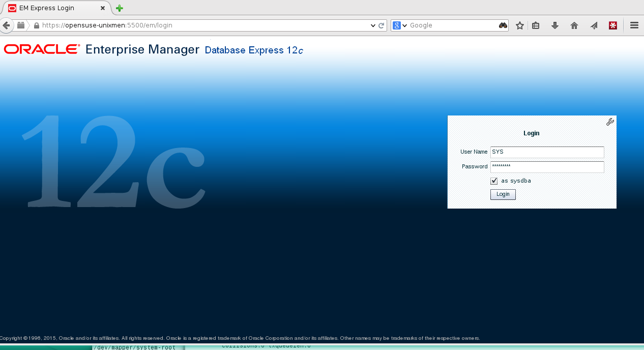Image resolution: width=644 pixels, height=350 pixels.
Task: Focus the Password input field
Action: click(547, 167)
